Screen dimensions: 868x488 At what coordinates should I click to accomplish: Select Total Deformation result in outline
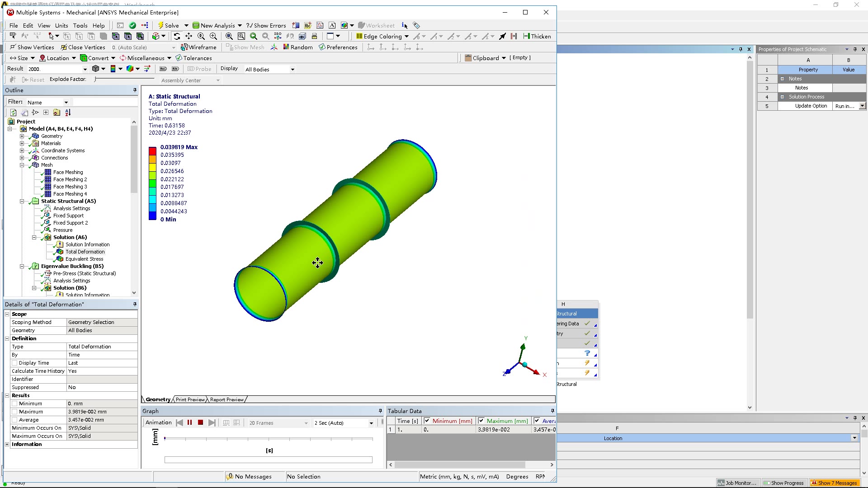pos(85,251)
